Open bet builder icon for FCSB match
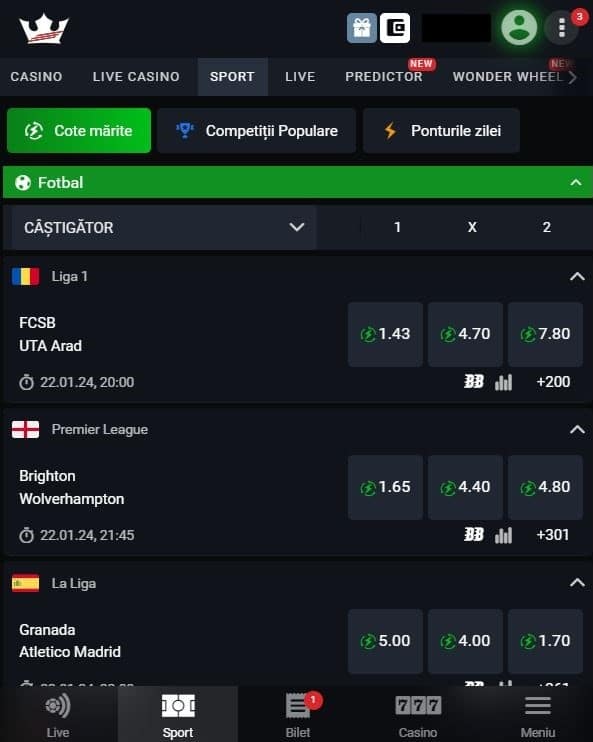The width and height of the screenshot is (593, 742). click(x=474, y=381)
